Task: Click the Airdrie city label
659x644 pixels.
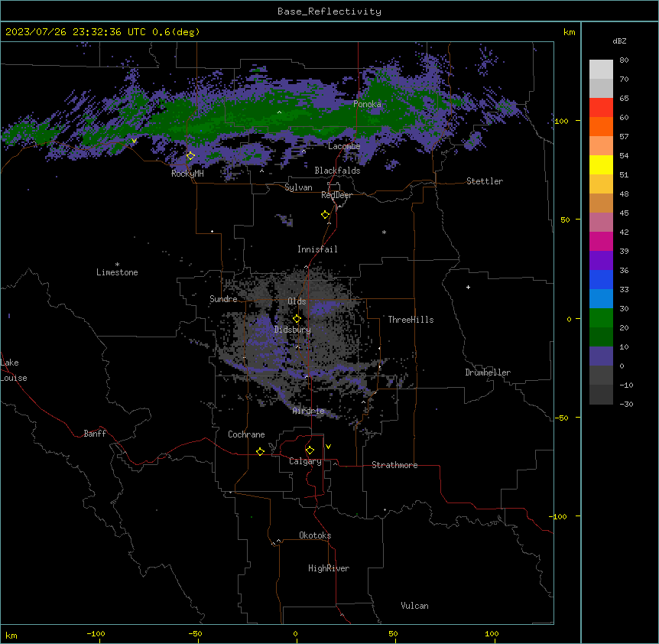Action: [309, 411]
